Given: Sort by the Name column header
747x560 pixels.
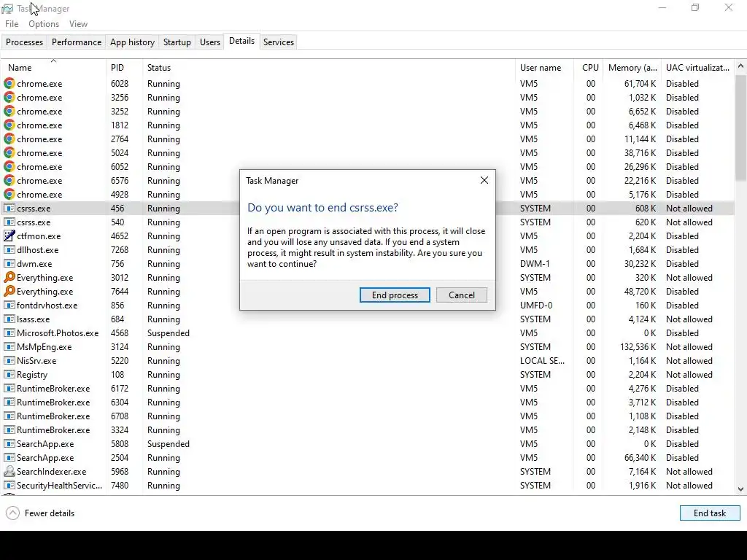Looking at the screenshot, I should (x=53, y=68).
